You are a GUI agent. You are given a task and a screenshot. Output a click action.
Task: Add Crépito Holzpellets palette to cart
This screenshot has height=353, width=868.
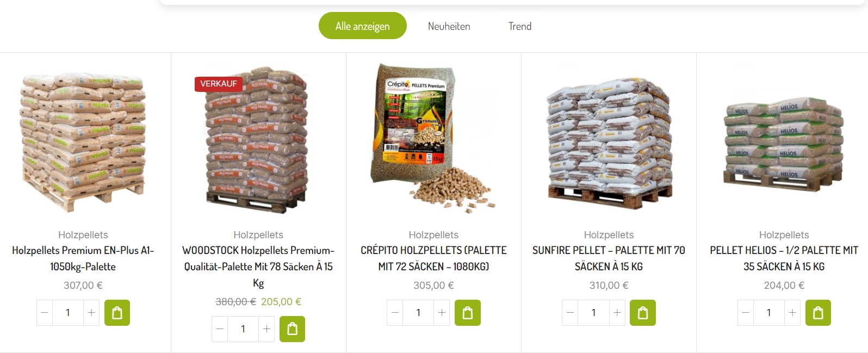click(467, 313)
